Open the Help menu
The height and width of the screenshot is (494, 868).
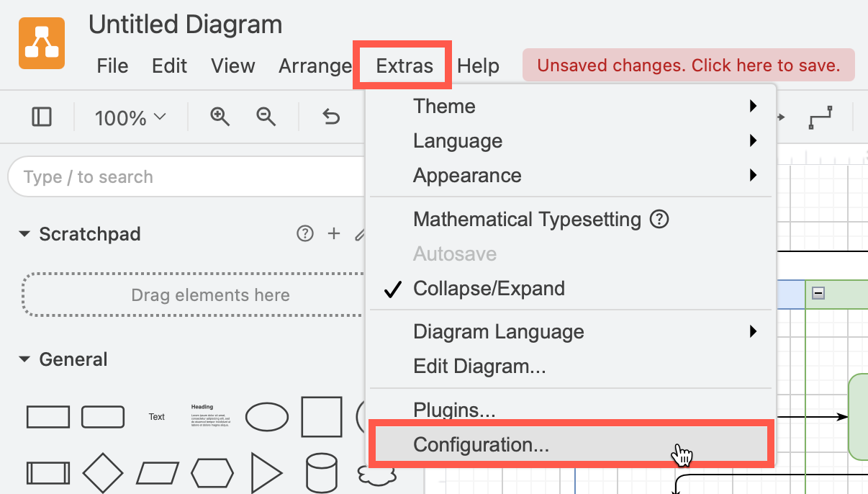click(x=478, y=66)
